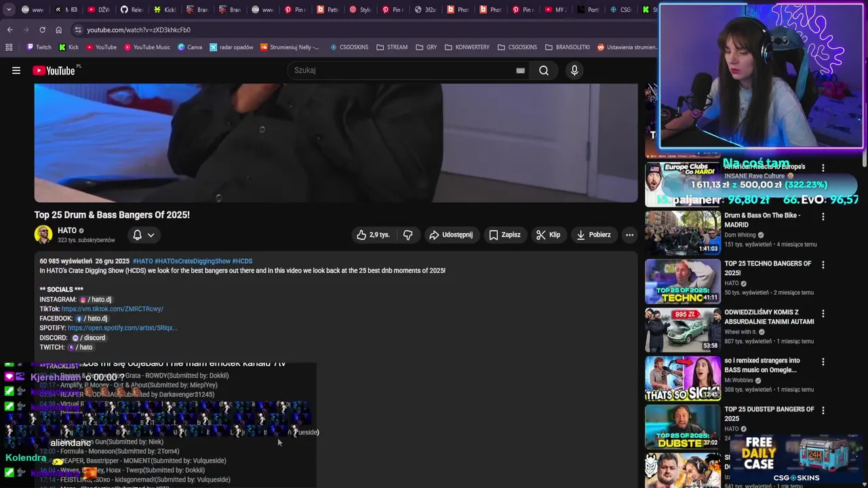Open the YouTube hamburger guide menu

(x=16, y=70)
